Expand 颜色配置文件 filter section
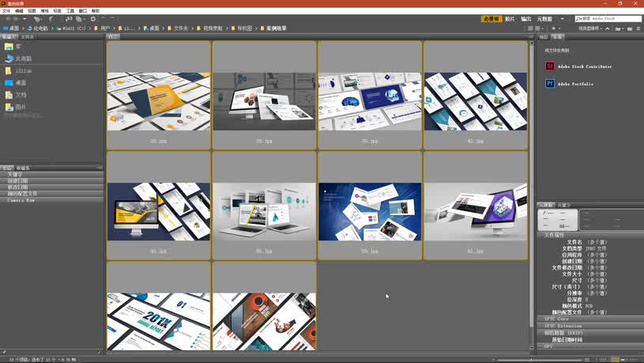The image size is (644, 363). tap(51, 193)
